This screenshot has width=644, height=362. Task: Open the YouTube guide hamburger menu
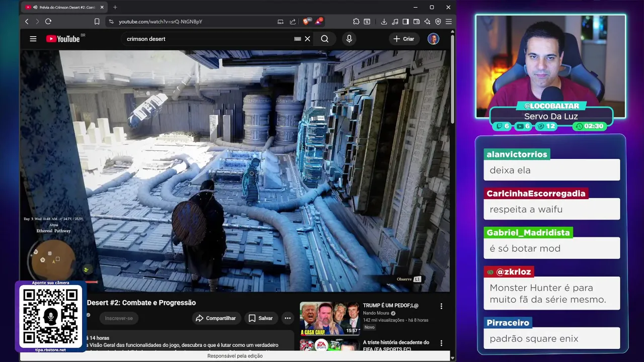pos(33,39)
